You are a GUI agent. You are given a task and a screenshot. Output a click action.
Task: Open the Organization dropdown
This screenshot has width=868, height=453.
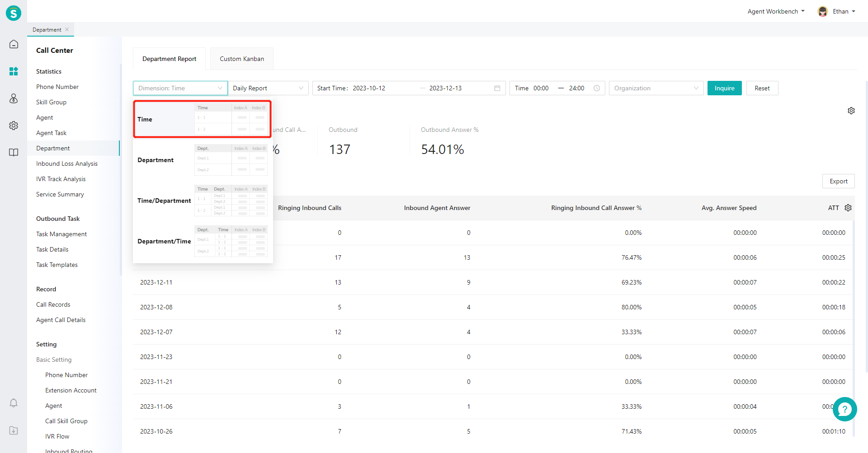656,88
